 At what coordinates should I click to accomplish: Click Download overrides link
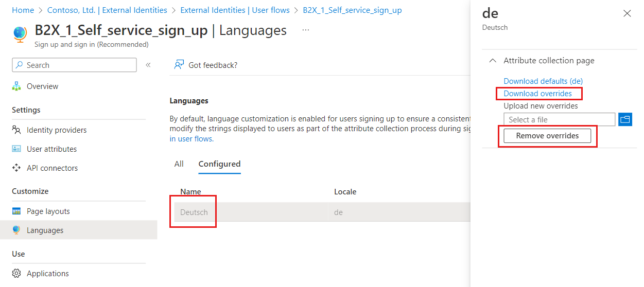coord(537,94)
